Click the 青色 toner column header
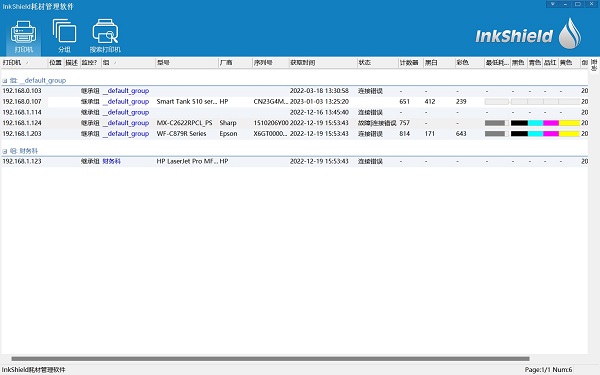The width and height of the screenshot is (600, 375). (535, 62)
